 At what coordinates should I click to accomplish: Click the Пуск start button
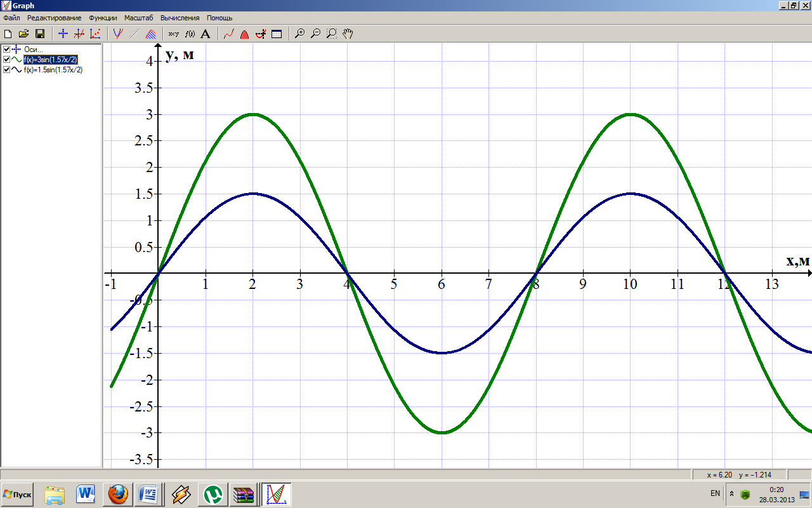point(18,494)
